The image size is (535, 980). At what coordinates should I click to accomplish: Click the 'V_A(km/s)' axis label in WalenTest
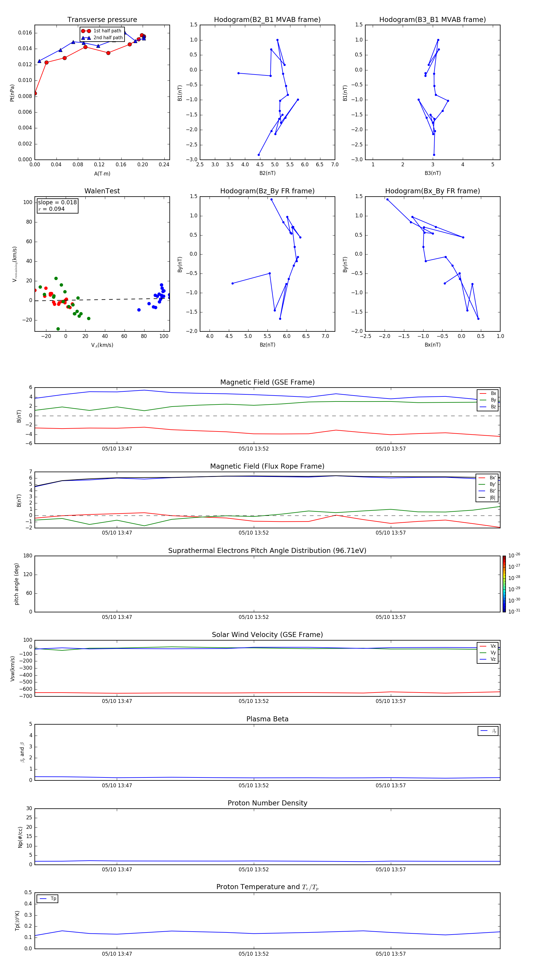(102, 345)
